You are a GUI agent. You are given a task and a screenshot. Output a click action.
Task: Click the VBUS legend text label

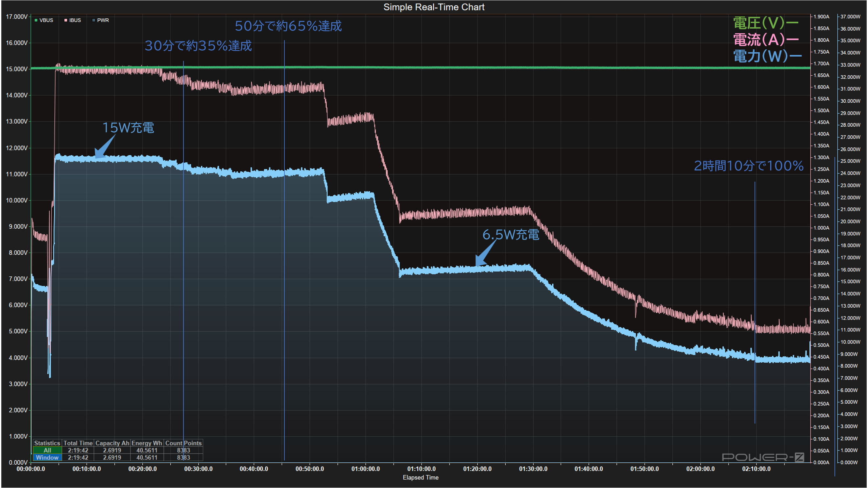click(46, 20)
